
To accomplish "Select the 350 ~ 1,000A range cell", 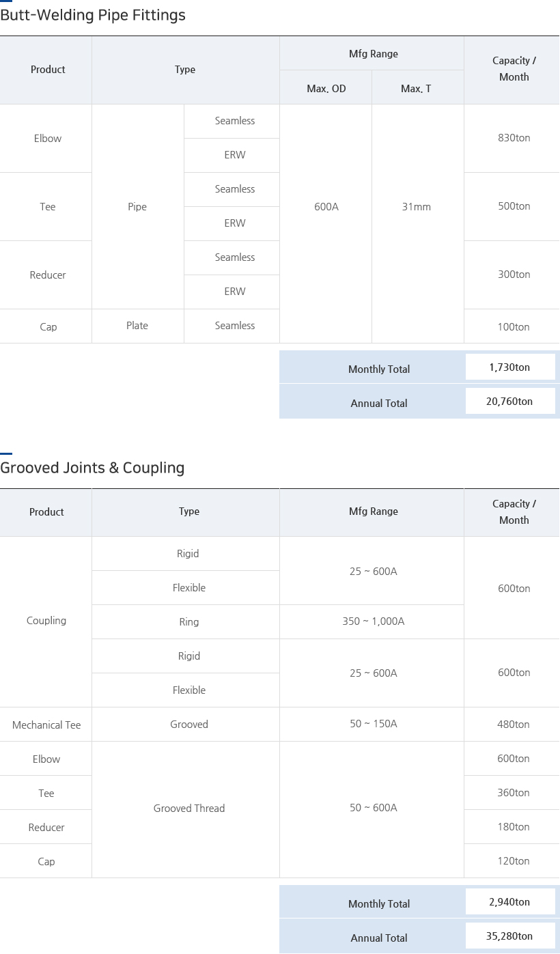I will (x=373, y=622).
